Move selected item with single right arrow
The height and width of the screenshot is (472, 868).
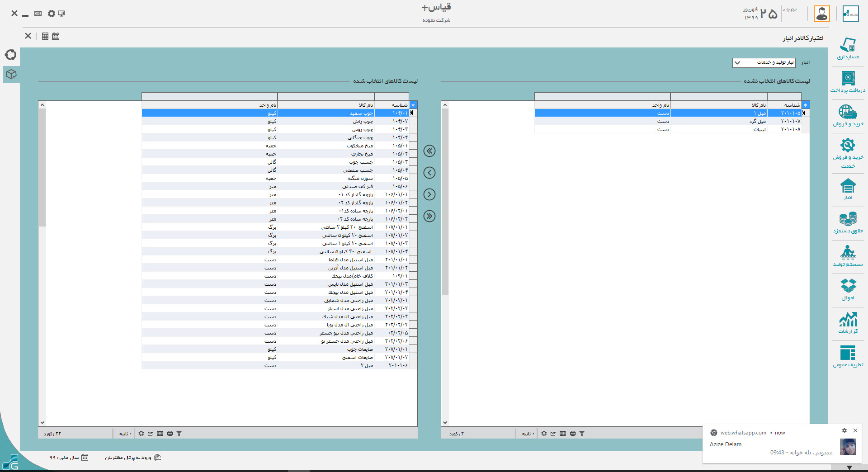pos(429,194)
